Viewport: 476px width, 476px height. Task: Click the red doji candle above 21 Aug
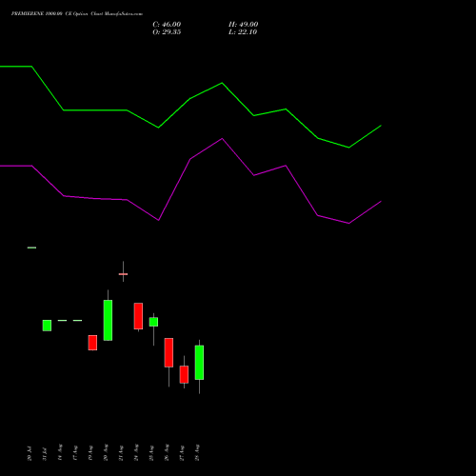(123, 274)
